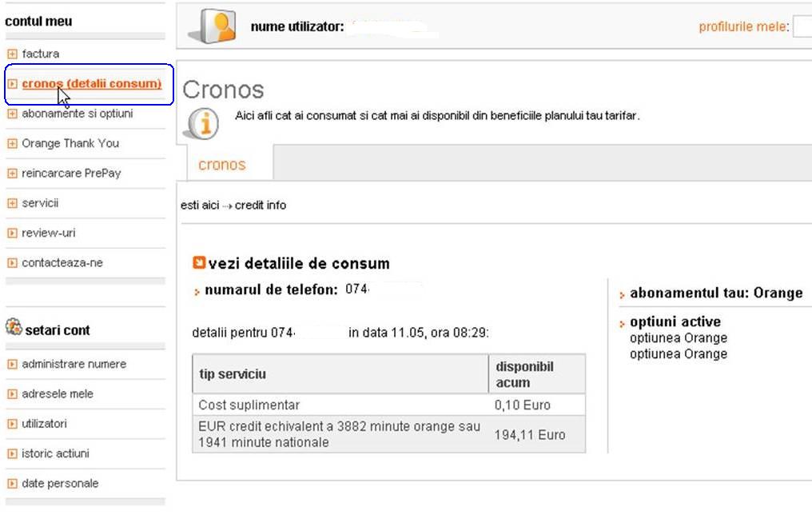
Task: Open the factura menu link
Action: 41,54
